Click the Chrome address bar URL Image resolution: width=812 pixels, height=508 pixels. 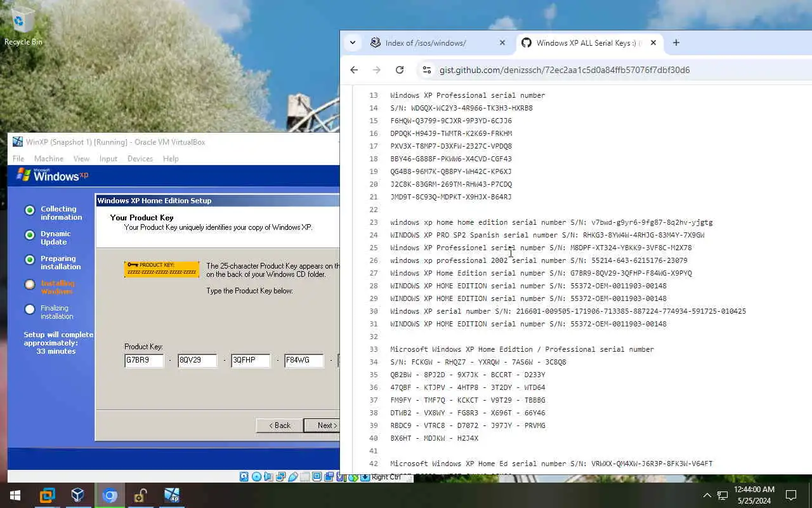coord(565,70)
